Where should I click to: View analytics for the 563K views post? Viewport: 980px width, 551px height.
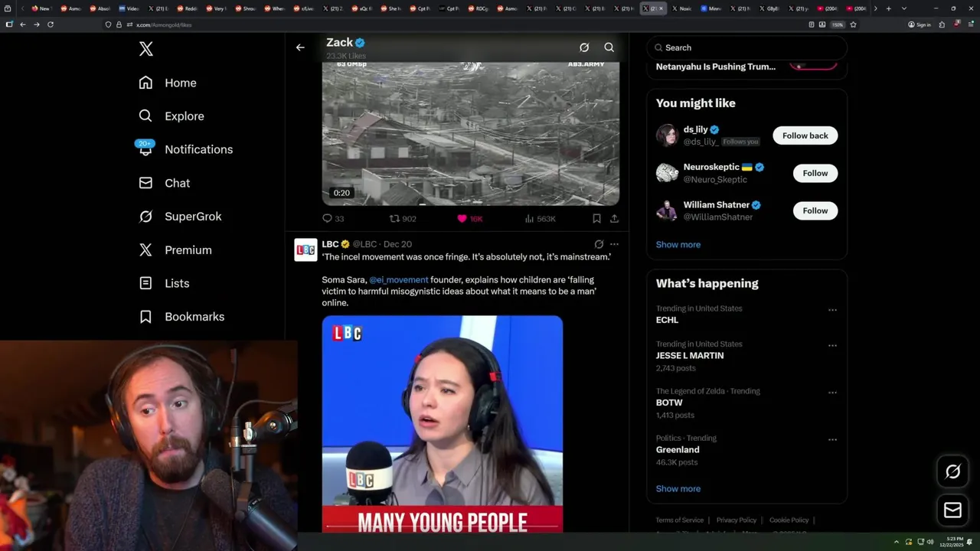tap(541, 219)
